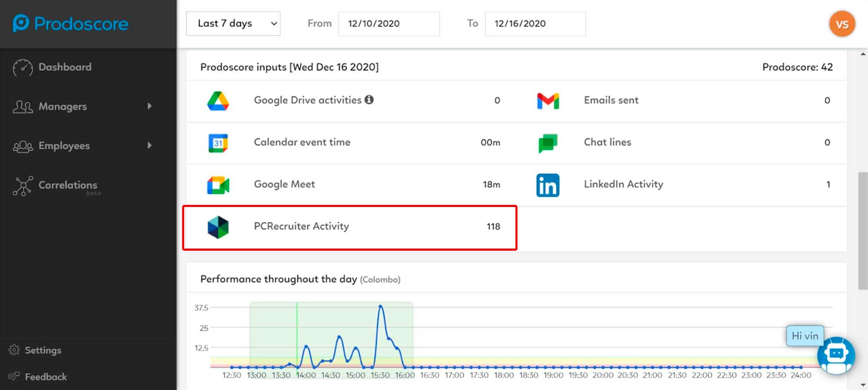This screenshot has height=390, width=868.
Task: Go to Dashboard in sidebar
Action: pyautogui.click(x=65, y=67)
